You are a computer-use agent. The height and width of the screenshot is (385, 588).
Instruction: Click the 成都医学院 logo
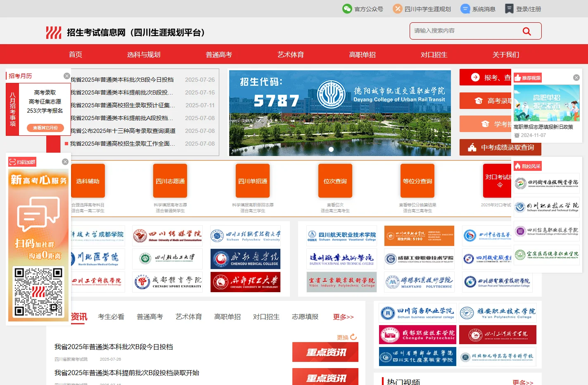[246, 259]
